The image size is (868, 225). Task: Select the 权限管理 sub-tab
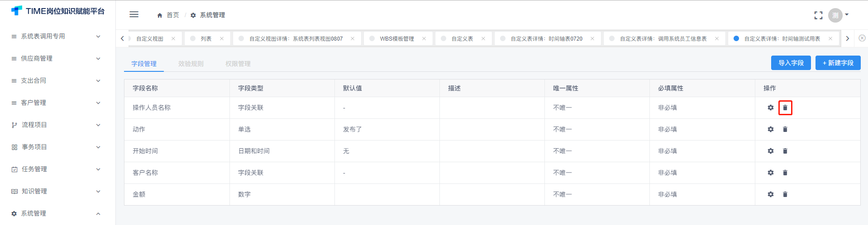coord(238,64)
